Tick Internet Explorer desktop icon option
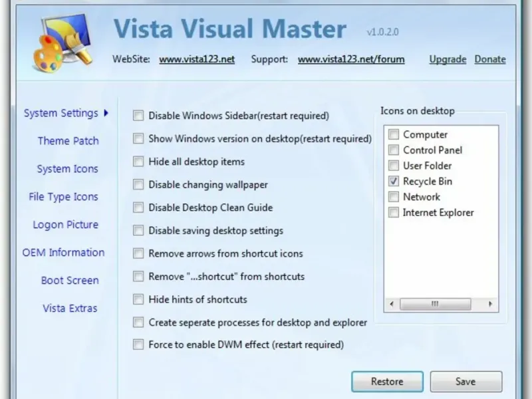532x399 pixels. click(394, 212)
